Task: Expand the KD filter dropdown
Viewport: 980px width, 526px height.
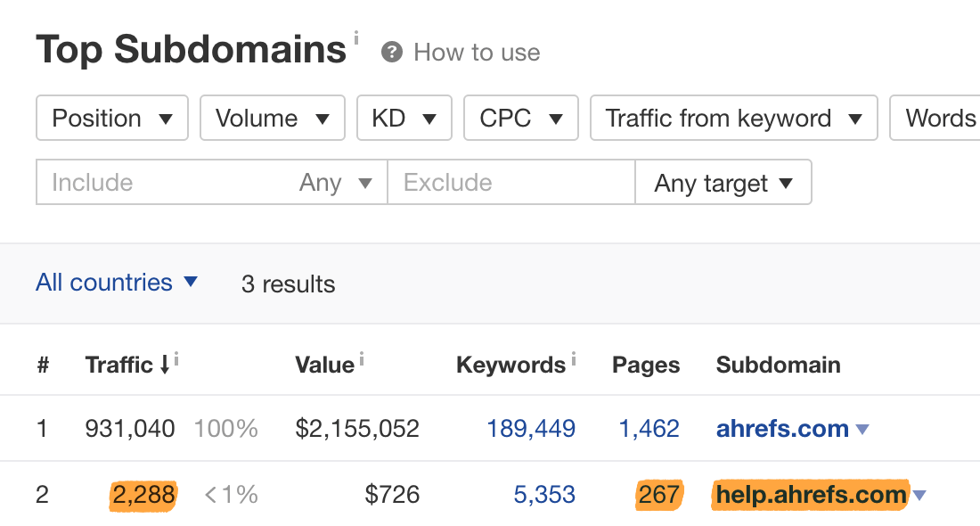Action: (x=404, y=119)
